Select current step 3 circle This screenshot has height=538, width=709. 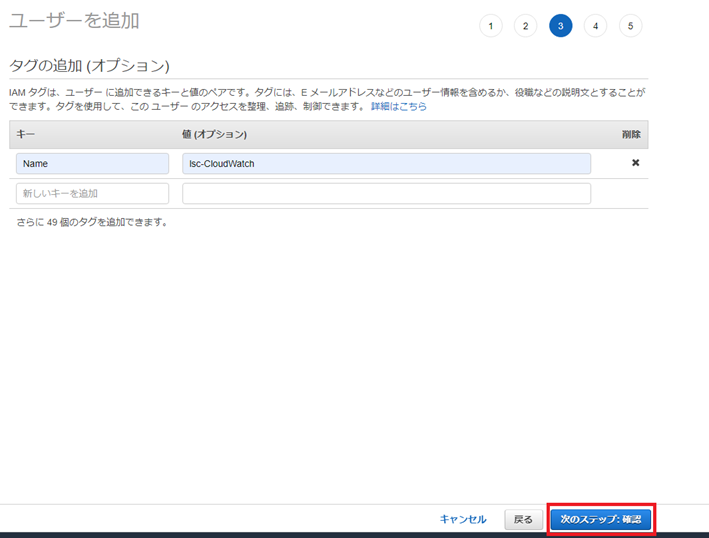click(x=561, y=26)
